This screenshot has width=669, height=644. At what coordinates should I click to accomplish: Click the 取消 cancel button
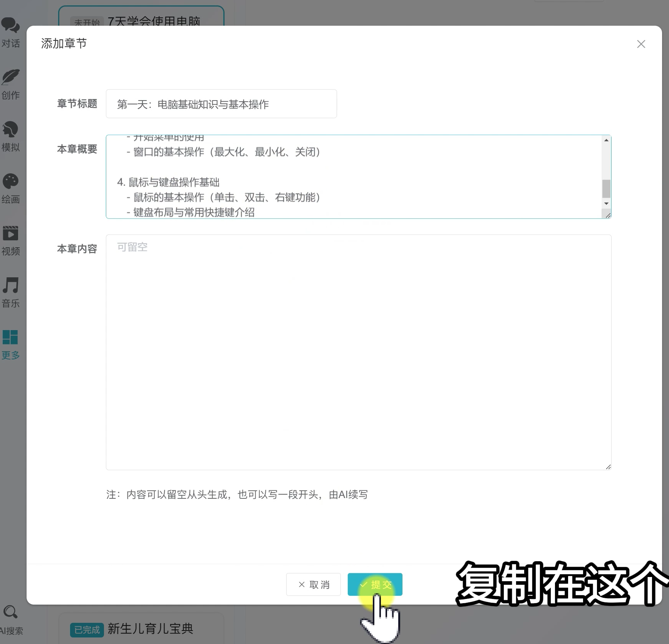point(313,584)
